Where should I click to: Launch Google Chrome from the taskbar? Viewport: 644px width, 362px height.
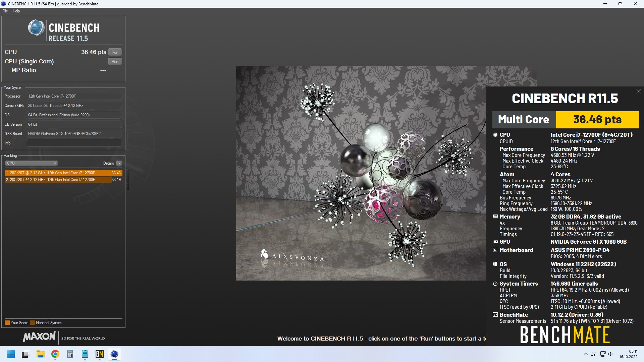click(x=55, y=354)
